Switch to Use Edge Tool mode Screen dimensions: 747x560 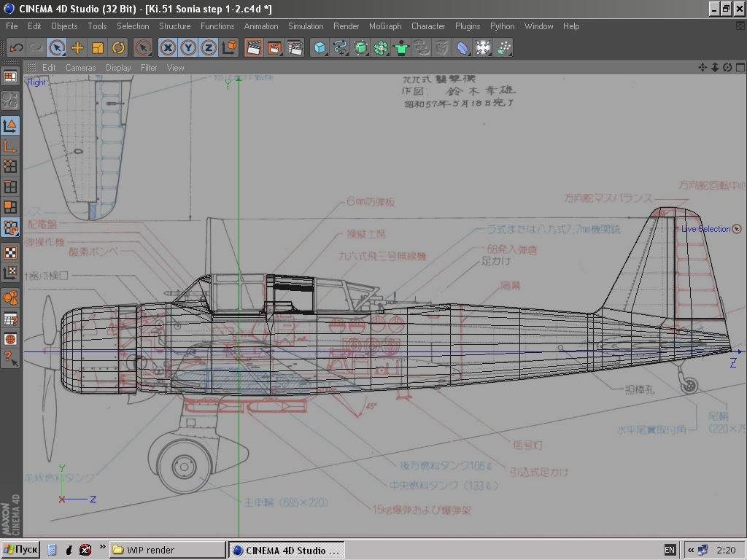[x=10, y=187]
